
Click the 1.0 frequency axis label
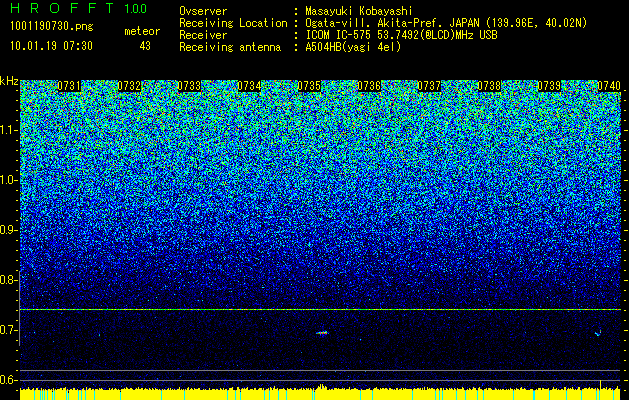[x=8, y=180]
